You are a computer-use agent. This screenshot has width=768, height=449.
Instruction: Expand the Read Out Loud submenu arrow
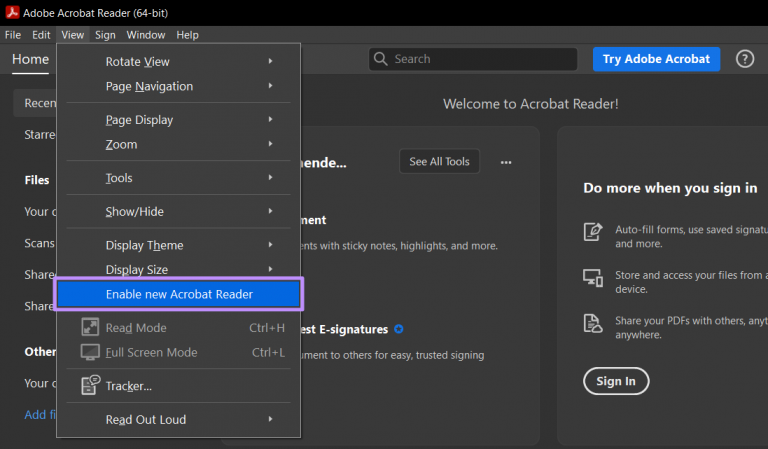[x=270, y=419]
